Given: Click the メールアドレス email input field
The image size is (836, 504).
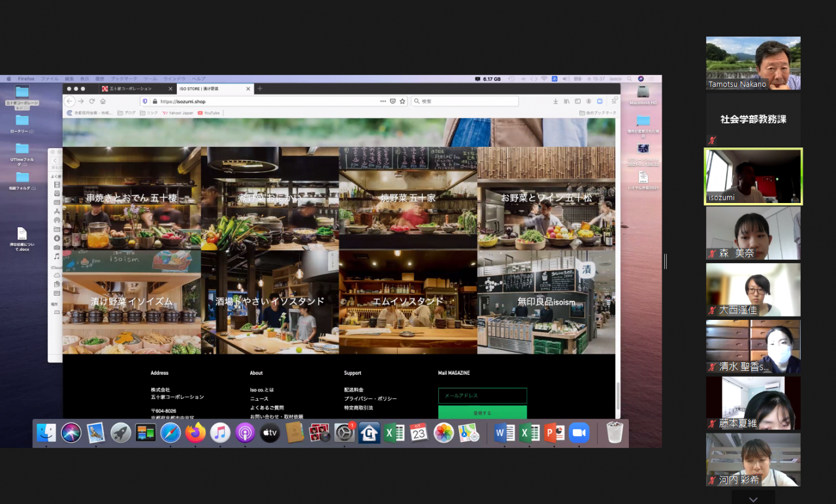Looking at the screenshot, I should click(482, 396).
